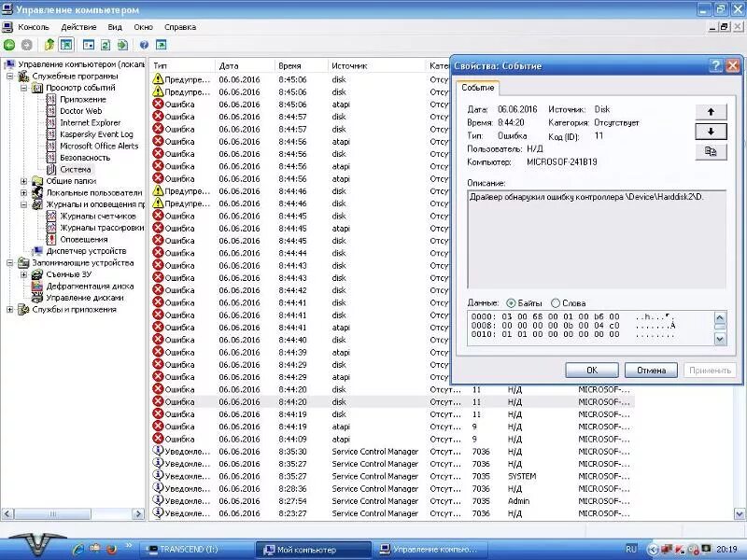Expand the quick launch chevron on taskbar
747x560 pixels.
(129, 546)
